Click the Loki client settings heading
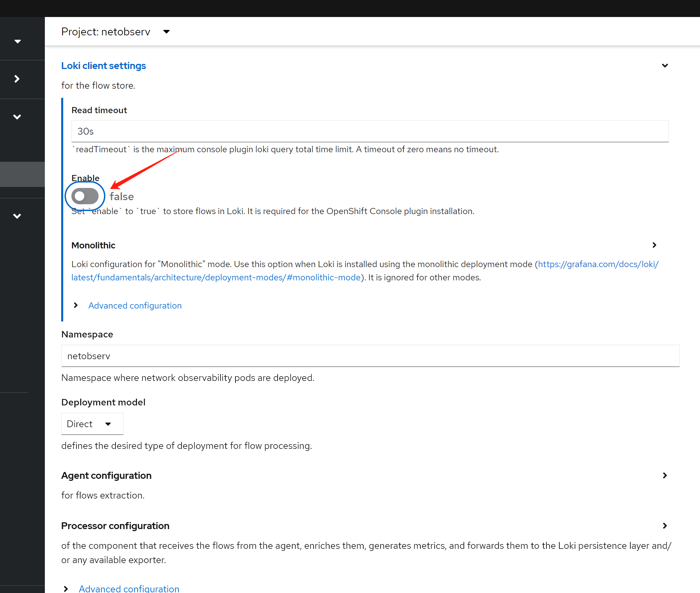700x593 pixels. click(103, 66)
